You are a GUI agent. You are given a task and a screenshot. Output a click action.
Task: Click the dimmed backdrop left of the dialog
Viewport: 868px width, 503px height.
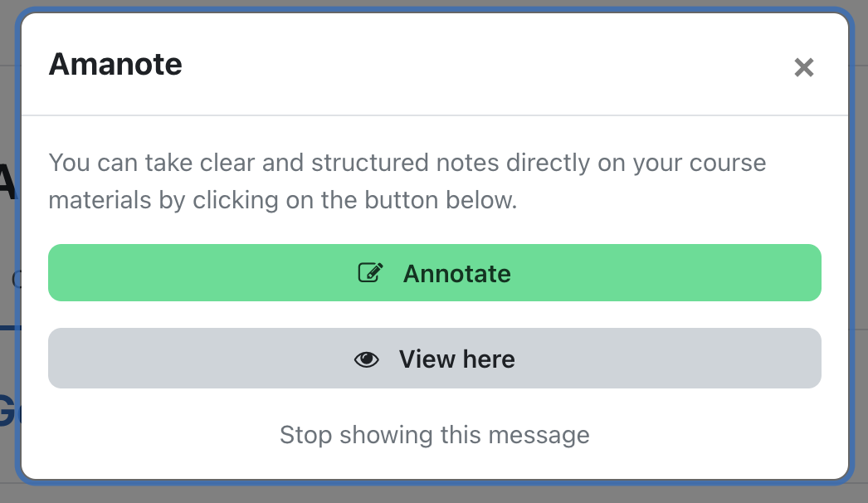tap(7, 249)
